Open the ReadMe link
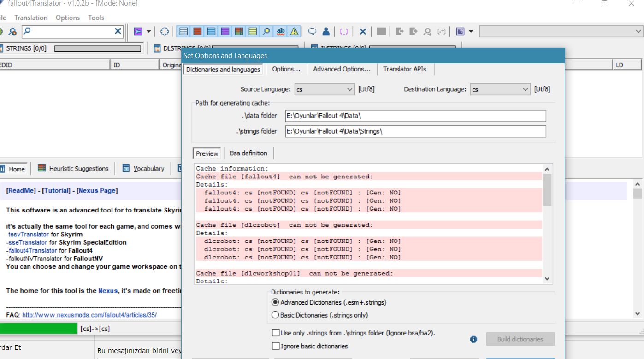The width and height of the screenshot is (644, 359). click(21, 190)
